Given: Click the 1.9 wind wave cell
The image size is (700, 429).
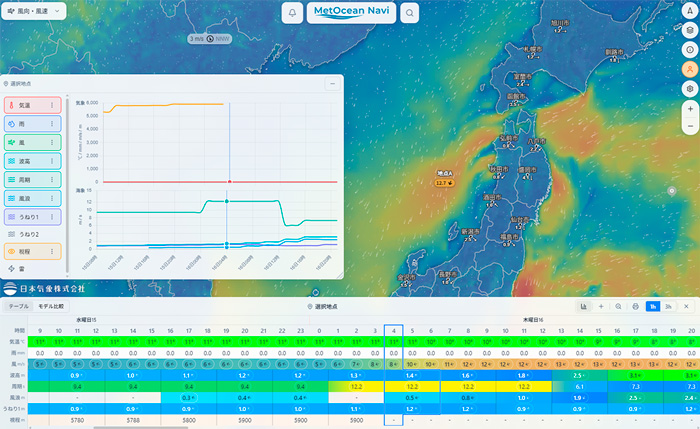Looking at the screenshot, I should click(579, 398).
